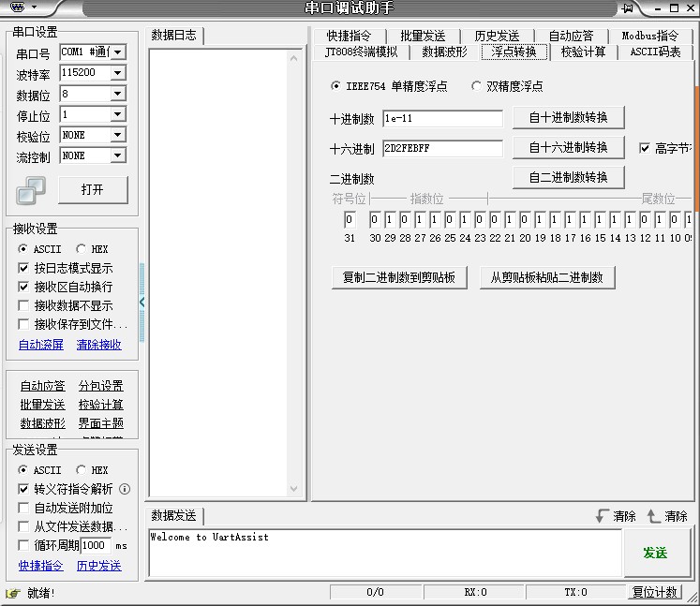The height and width of the screenshot is (606, 700).
Task: Open the app menu icon in title bar
Action: pos(18,7)
